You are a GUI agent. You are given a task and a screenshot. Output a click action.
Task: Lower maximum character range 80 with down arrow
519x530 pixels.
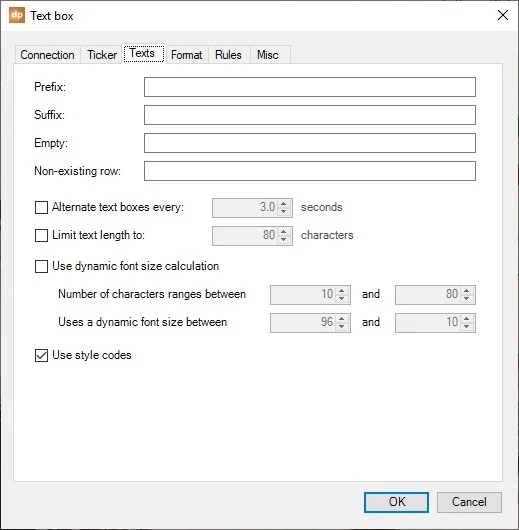point(467,298)
